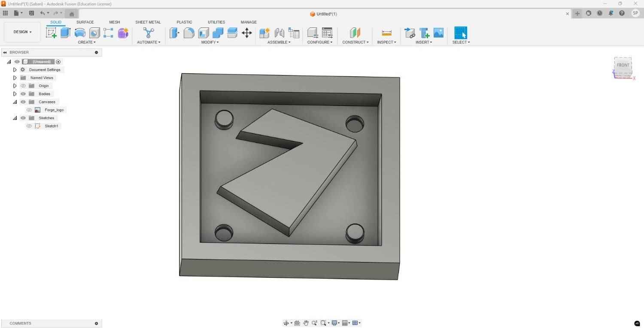Show Sketch1 via its eye icon
This screenshot has width=644, height=328.
pyautogui.click(x=29, y=126)
